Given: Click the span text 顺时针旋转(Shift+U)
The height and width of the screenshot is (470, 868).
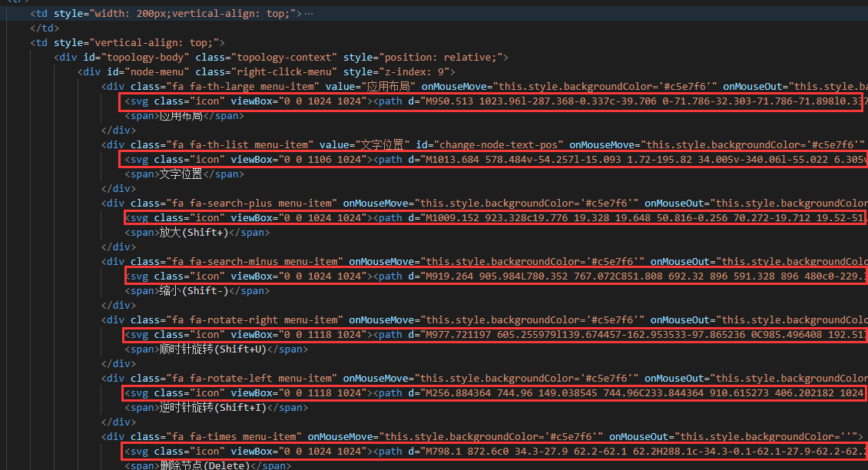Looking at the screenshot, I should point(213,349).
